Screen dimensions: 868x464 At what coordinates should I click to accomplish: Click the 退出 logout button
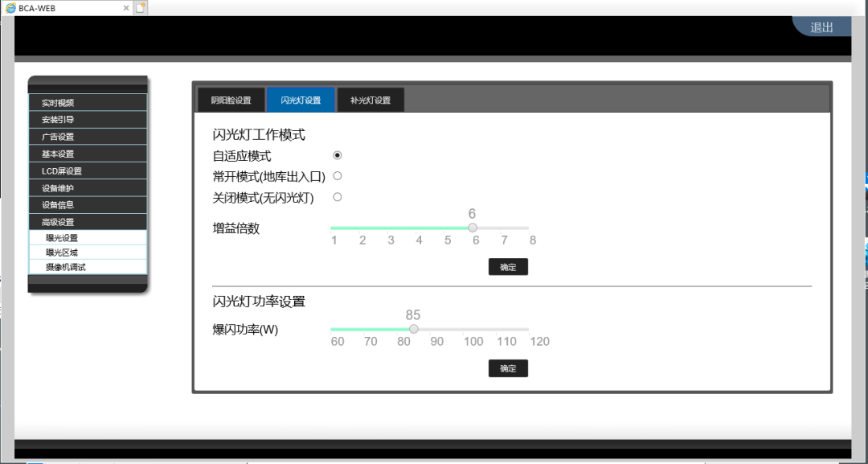pyautogui.click(x=821, y=27)
